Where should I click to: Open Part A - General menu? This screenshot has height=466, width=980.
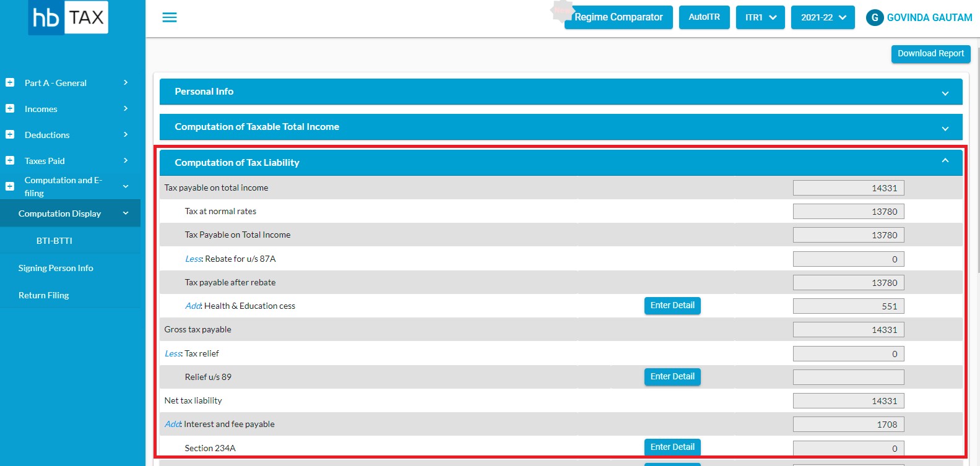[56, 83]
